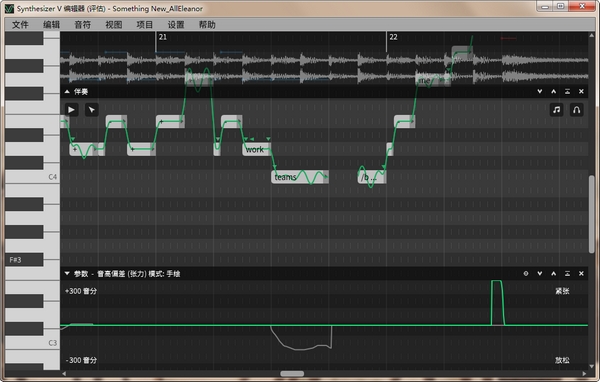This screenshot has width=600, height=382.
Task: Click the C4 piano key
Action: [x=32, y=177]
